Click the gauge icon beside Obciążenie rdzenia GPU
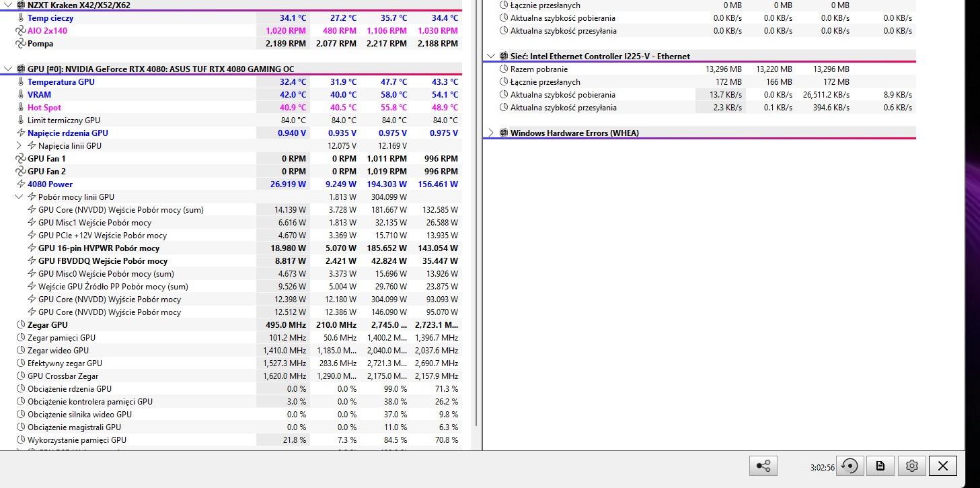 coord(20,389)
